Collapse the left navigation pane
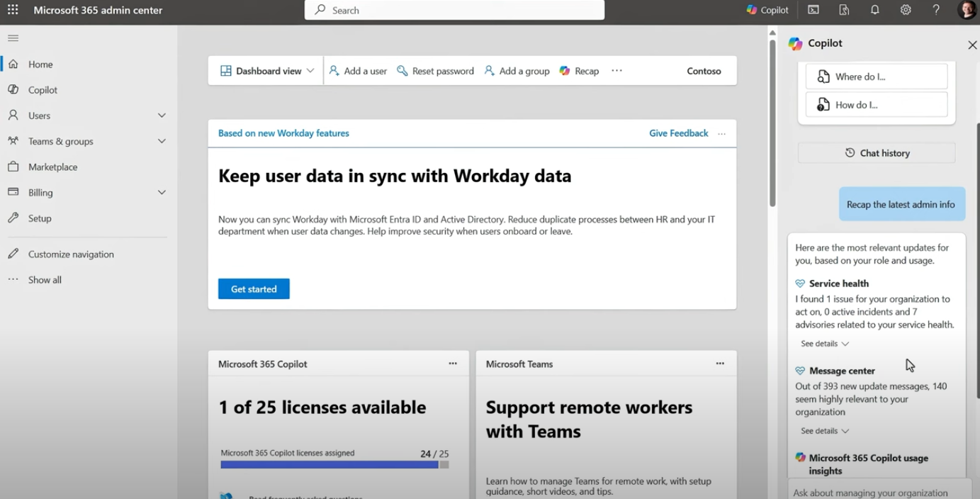 tap(12, 38)
